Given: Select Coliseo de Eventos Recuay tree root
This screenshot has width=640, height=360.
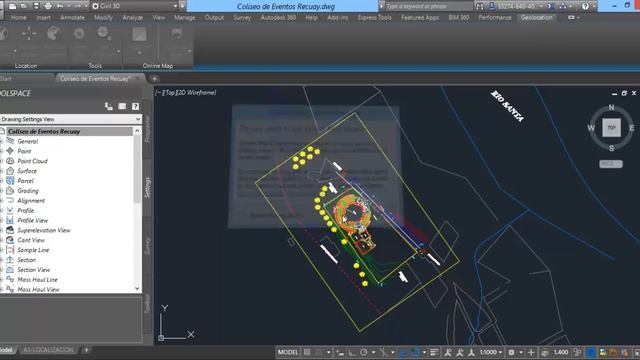Looking at the screenshot, I should tap(44, 131).
